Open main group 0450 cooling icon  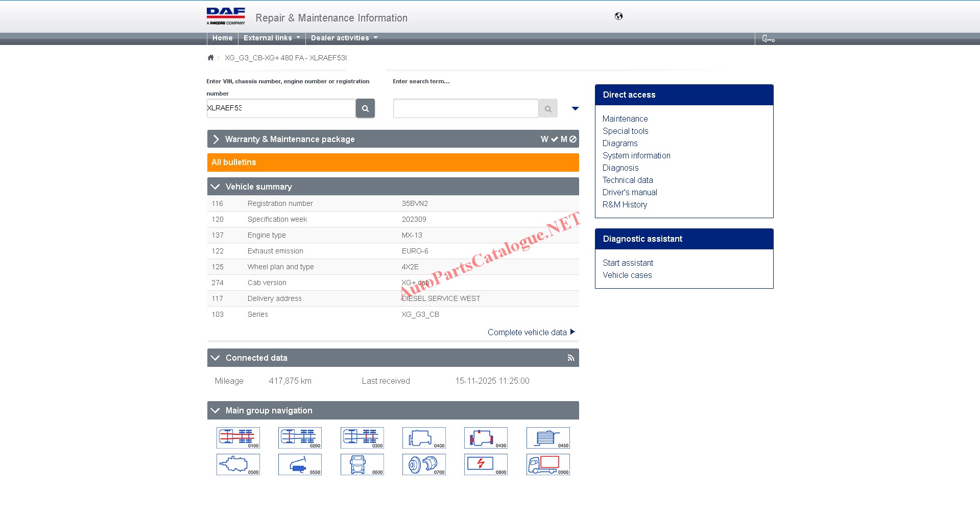point(547,438)
